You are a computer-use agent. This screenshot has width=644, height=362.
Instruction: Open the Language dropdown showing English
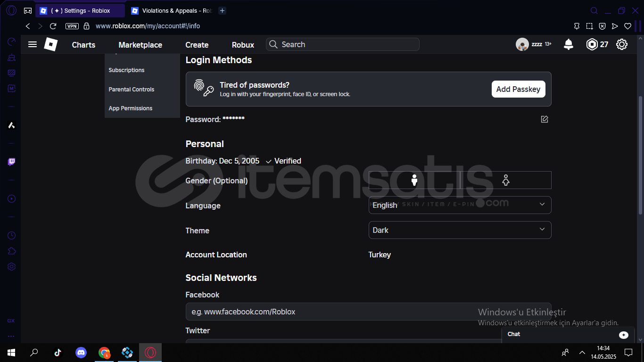click(x=460, y=205)
